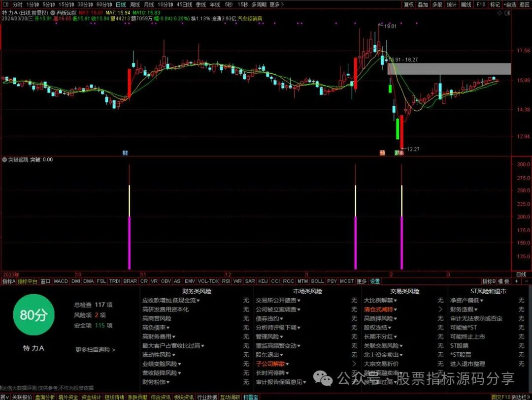Viewport: 532px width, 400px height.
Task: Click 指标B on the indicator bar
Action: [489, 281]
